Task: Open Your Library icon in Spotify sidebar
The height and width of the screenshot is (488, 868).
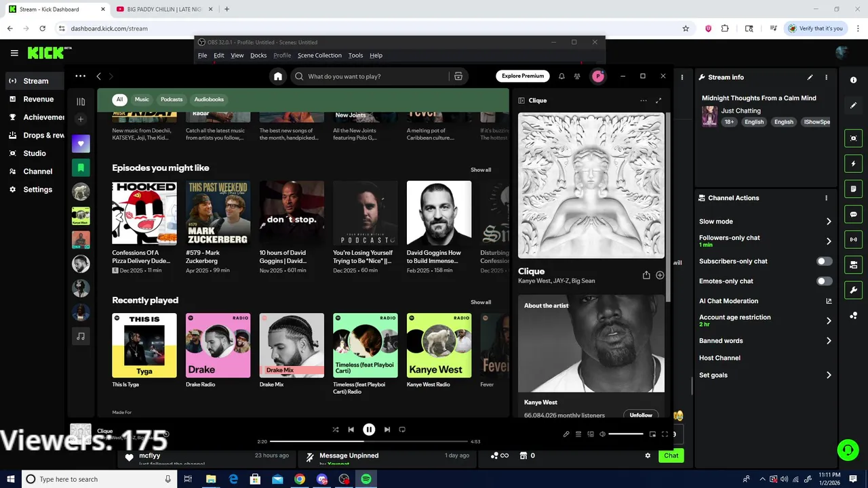Action: click(81, 102)
